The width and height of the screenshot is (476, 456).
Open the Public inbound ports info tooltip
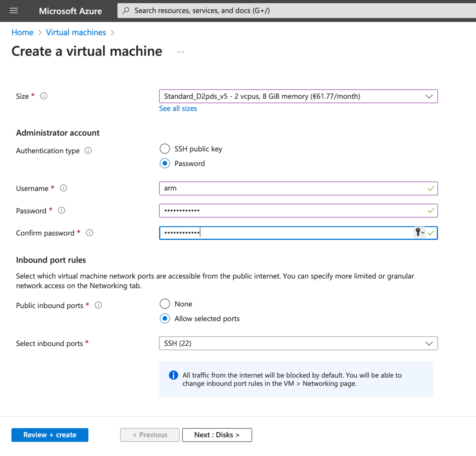point(98,305)
